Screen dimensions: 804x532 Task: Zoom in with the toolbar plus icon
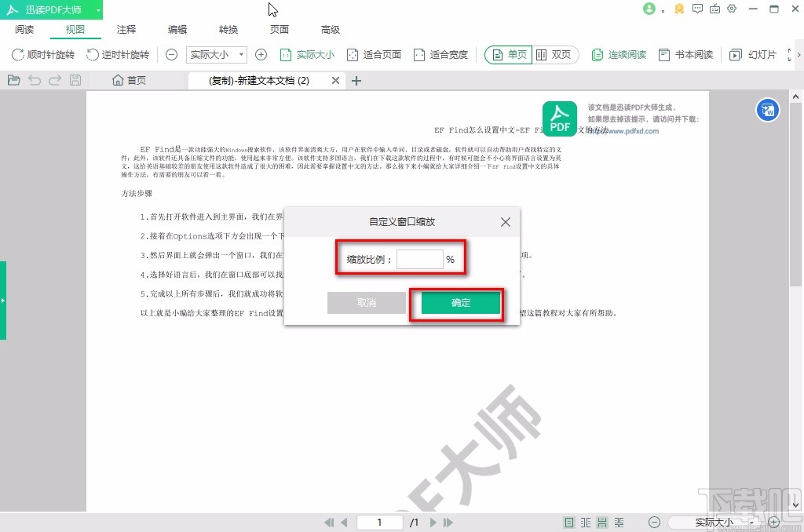coord(261,54)
